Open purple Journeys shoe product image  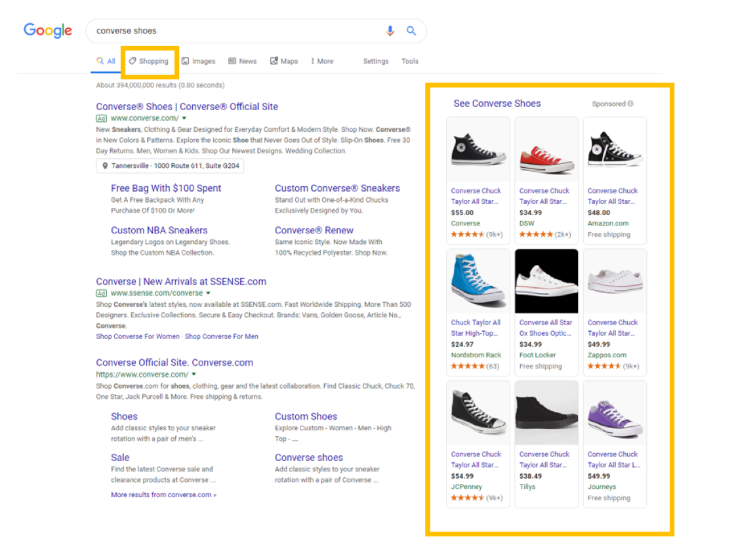614,413
